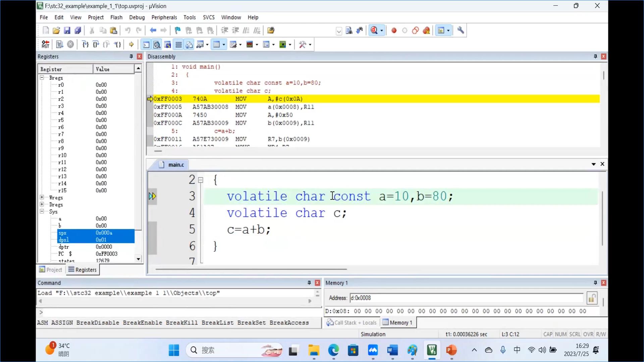Screen dimensions: 644x362
Task: Toggle the Registers window button
Action: [179, 45]
